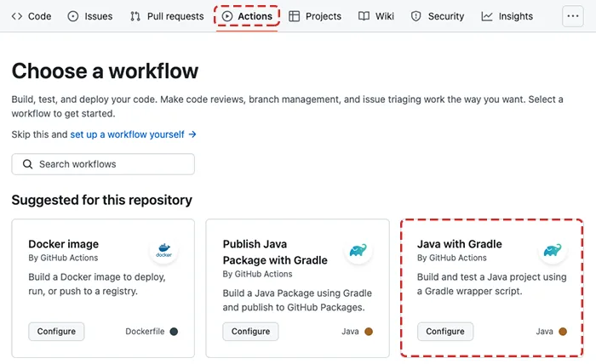Click 'Build and test a Java project' description

492,284
